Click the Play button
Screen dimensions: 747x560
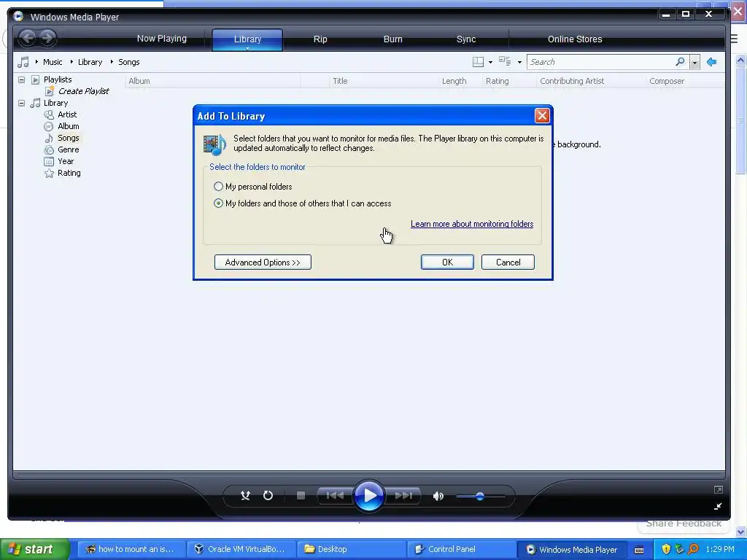(369, 496)
